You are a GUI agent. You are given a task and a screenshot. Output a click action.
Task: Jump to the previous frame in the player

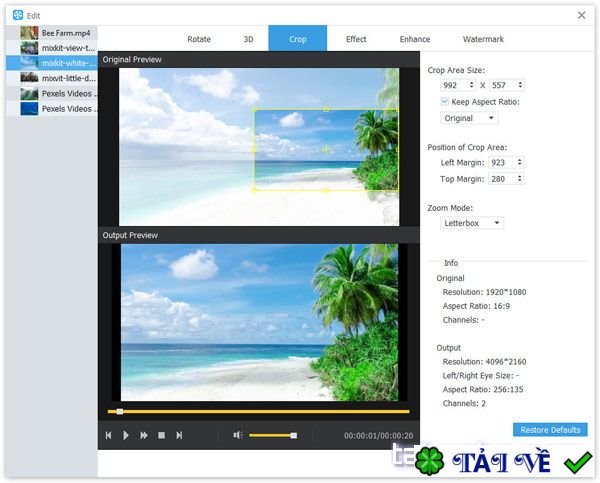point(108,435)
